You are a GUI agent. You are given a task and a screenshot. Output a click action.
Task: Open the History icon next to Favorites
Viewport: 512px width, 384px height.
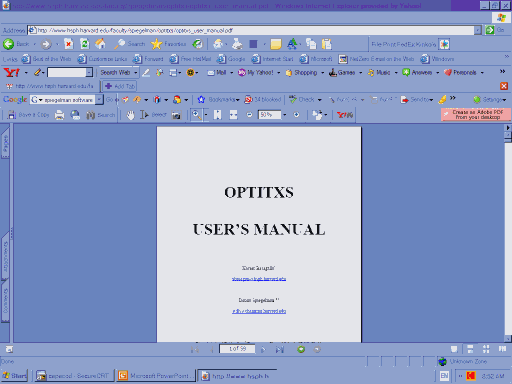[198, 44]
